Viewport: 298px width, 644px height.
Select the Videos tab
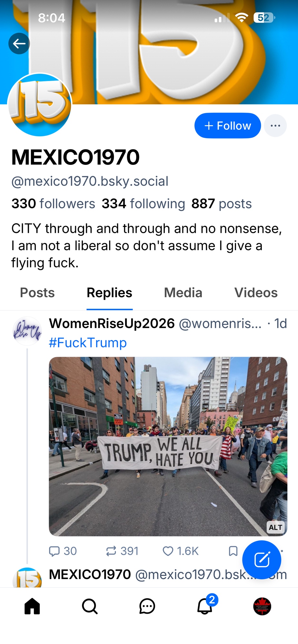pos(256,293)
